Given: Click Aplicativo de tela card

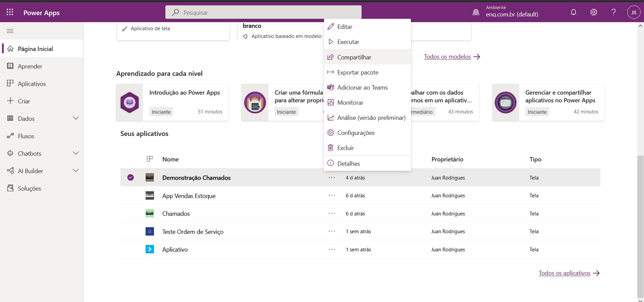Looking at the screenshot, I should tap(173, 31).
